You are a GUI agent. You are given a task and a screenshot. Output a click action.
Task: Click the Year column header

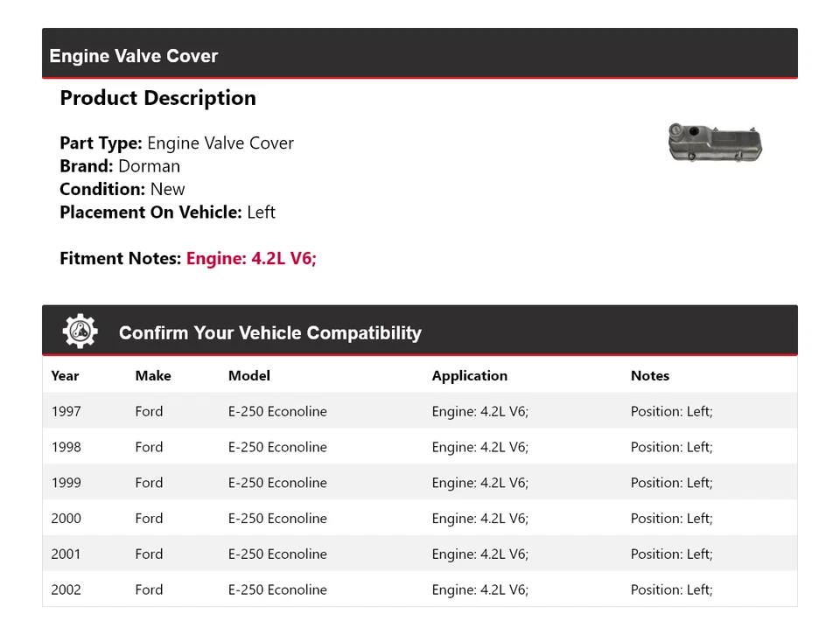65,375
